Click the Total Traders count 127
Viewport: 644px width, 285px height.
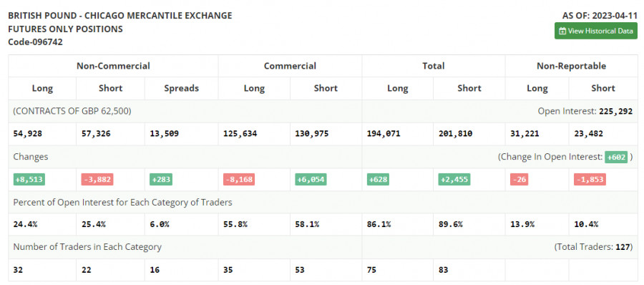pos(623,247)
